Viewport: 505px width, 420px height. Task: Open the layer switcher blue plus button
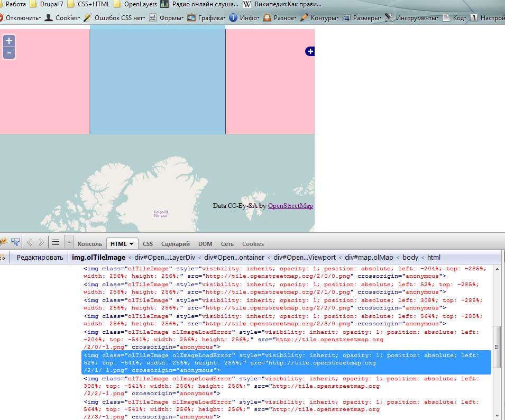coord(310,51)
